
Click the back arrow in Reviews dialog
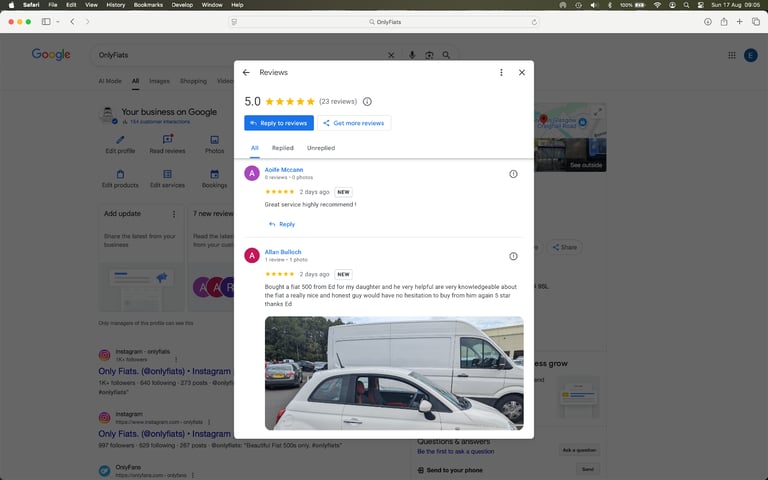tap(246, 72)
